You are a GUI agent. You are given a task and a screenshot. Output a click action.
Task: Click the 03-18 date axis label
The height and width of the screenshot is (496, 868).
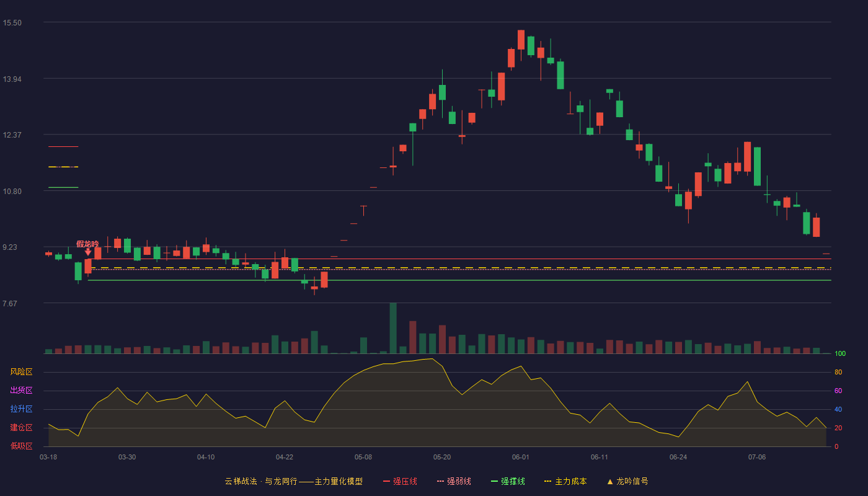48,457
